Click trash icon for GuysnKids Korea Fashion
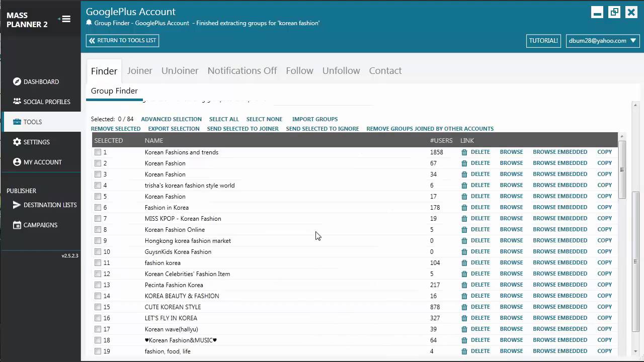Image resolution: width=644 pixels, height=362 pixels. tap(464, 252)
